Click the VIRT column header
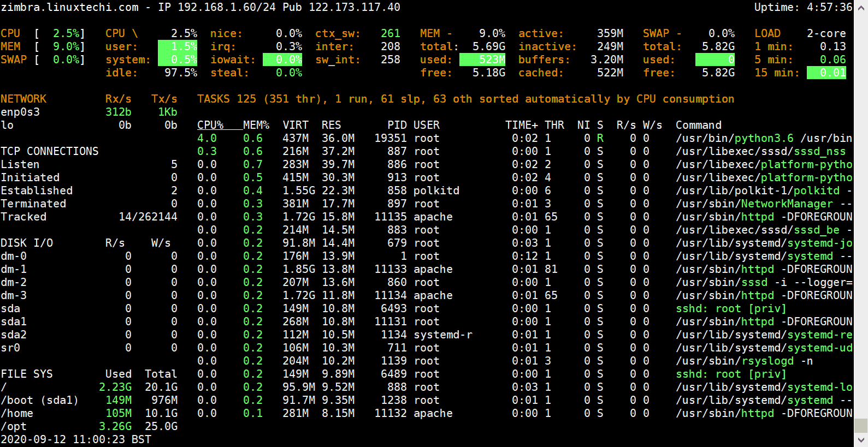 click(296, 125)
